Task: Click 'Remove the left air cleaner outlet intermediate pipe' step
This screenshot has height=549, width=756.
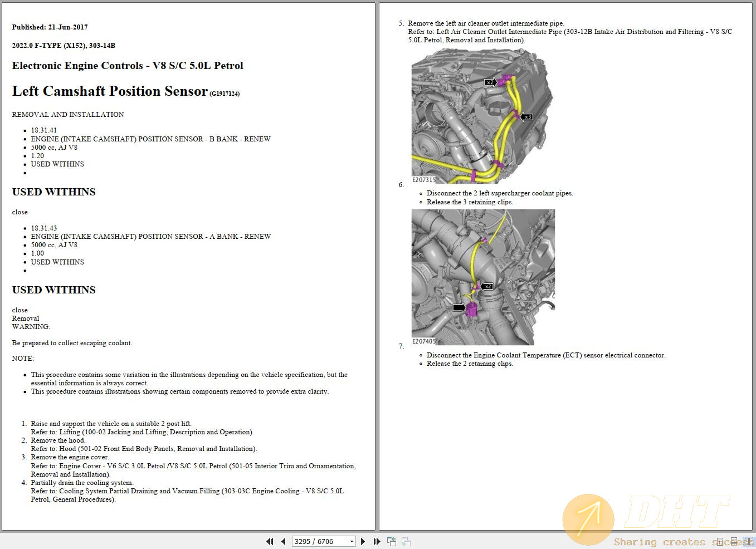Action: (486, 23)
